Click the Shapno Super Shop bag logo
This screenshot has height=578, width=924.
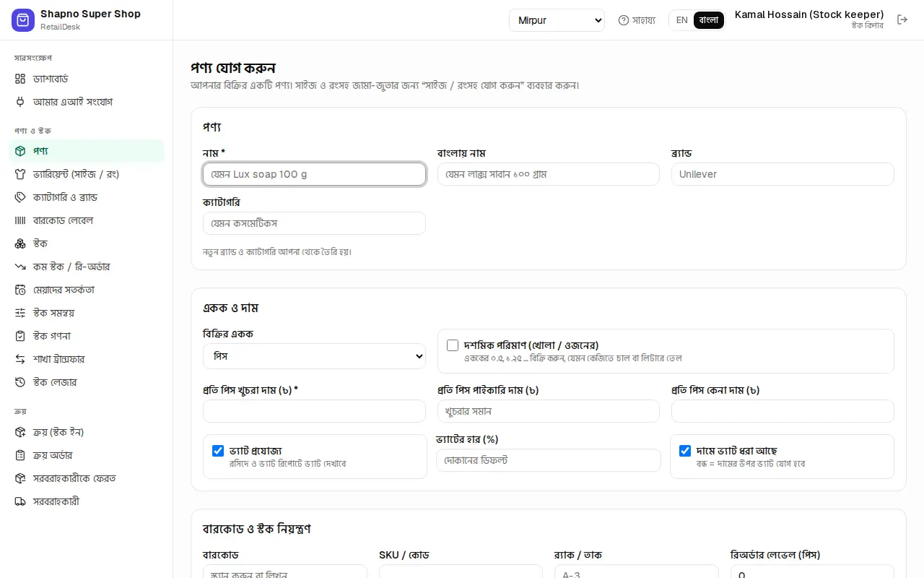click(x=23, y=20)
